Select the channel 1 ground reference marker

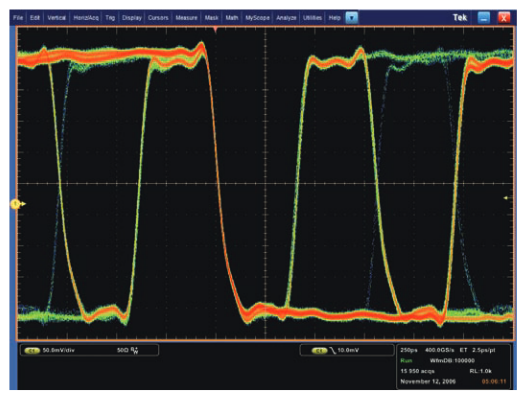tap(17, 204)
